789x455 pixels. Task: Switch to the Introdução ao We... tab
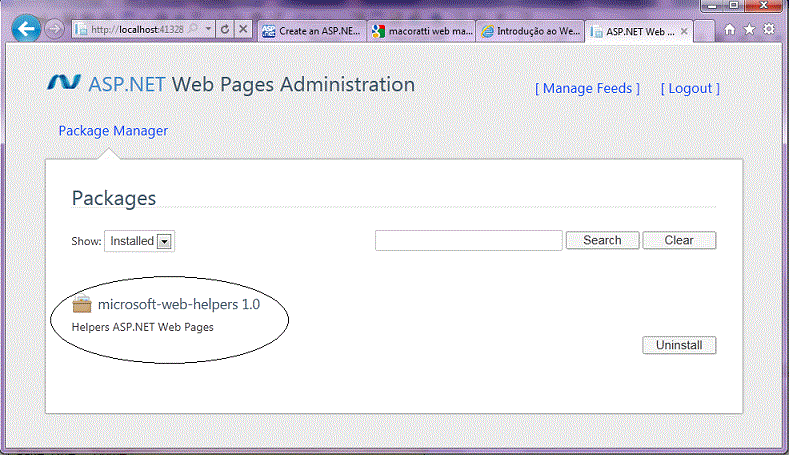click(530, 31)
